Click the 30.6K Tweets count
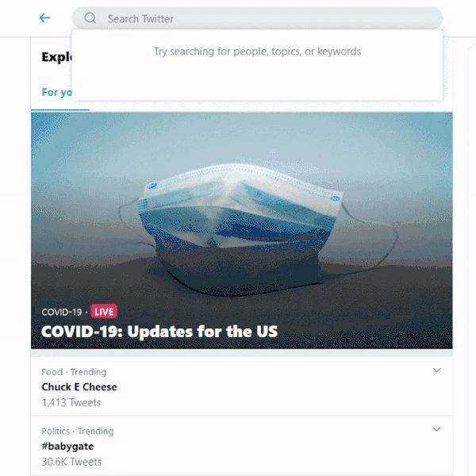Viewport: 476px width, 476px height. (71, 462)
